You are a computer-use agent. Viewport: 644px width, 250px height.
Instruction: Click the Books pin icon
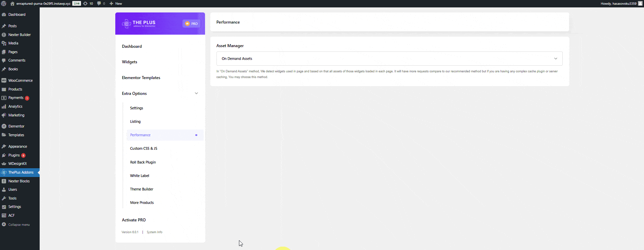point(4,69)
